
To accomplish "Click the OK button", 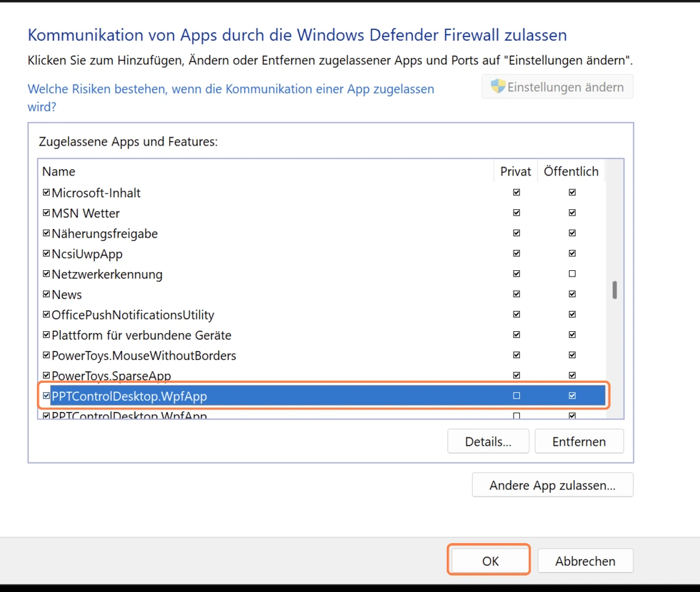I will tap(490, 561).
